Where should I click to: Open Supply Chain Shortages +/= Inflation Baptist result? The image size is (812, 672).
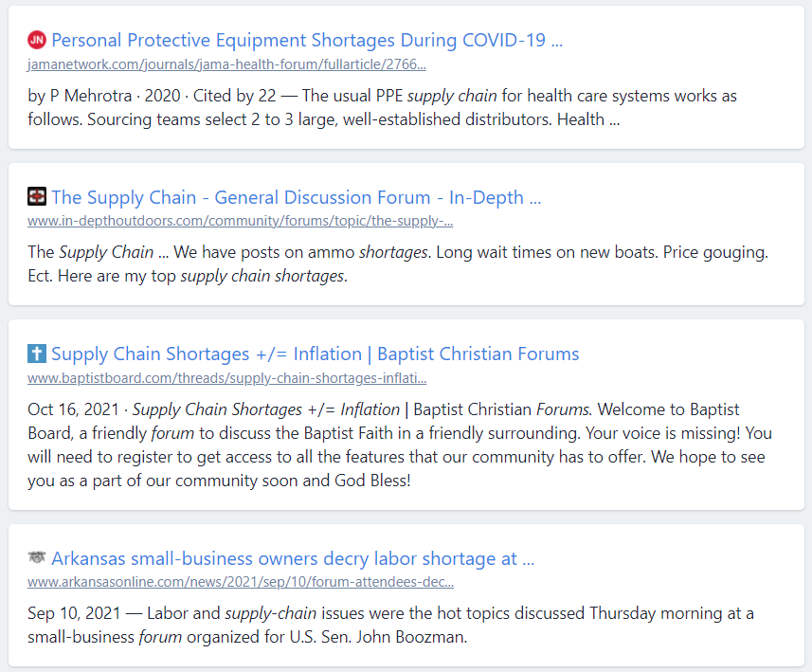(315, 354)
